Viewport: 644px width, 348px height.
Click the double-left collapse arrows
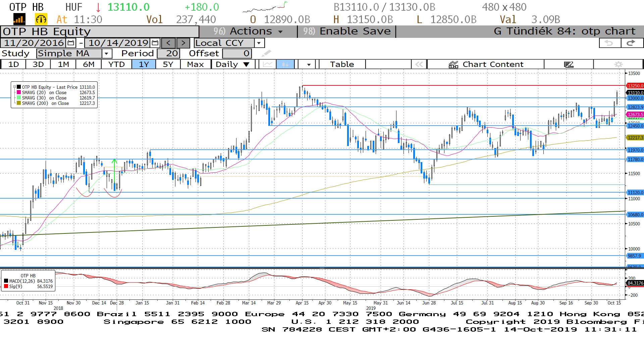419,64
